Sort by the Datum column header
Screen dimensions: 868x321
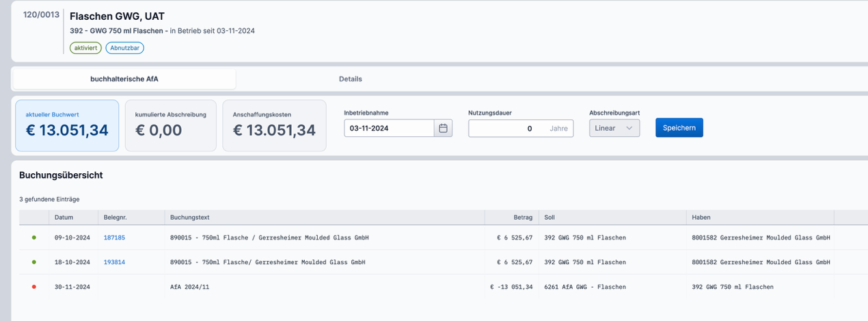click(63, 218)
